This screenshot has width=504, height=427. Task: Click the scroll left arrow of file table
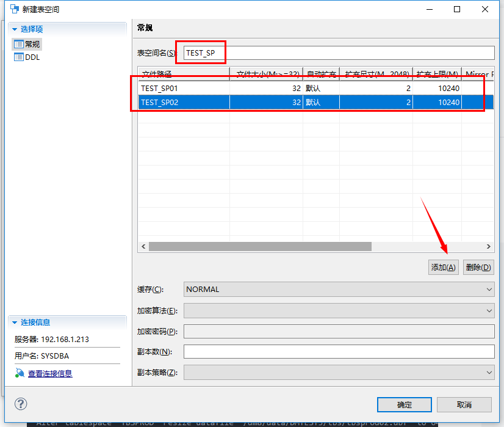[143, 246]
